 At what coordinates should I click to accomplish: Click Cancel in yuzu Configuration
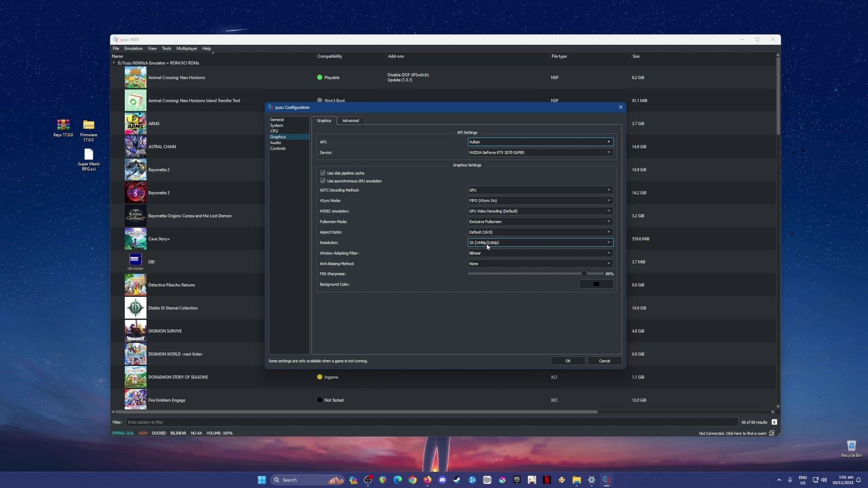[x=604, y=361]
